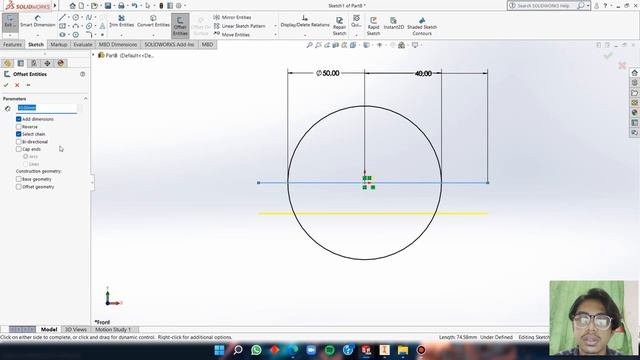Cancel Offset Entities with red X
The image size is (640, 360).
click(17, 85)
